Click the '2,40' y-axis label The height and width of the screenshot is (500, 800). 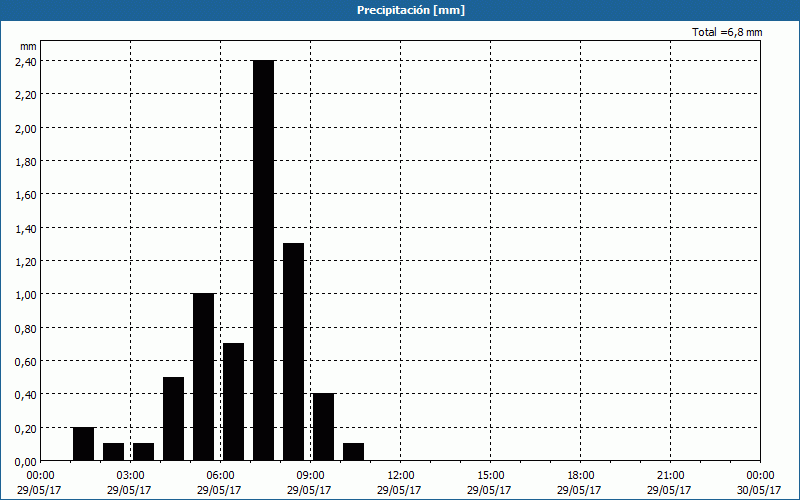pyautogui.click(x=26, y=61)
